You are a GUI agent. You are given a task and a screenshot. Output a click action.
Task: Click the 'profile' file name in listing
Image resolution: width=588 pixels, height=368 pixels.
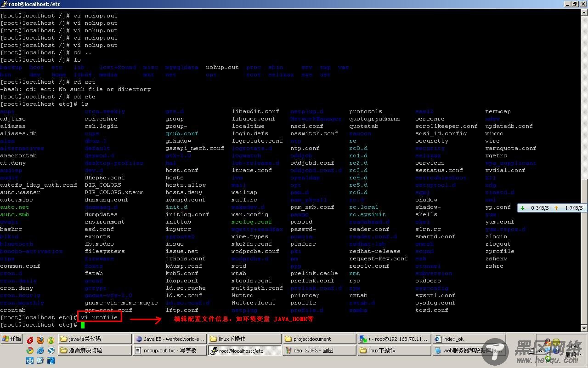coord(303,303)
